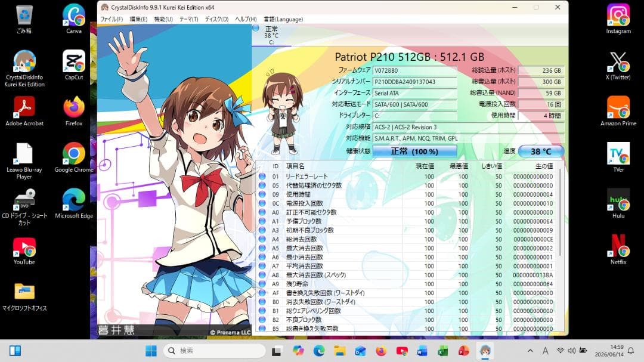
Task: Expand the system tray hidden icons chevron
Action: coord(530,351)
